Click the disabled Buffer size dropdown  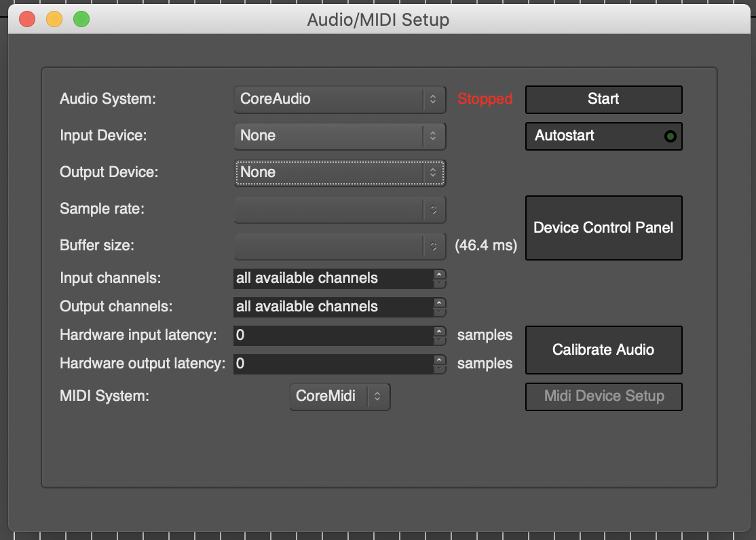339,246
